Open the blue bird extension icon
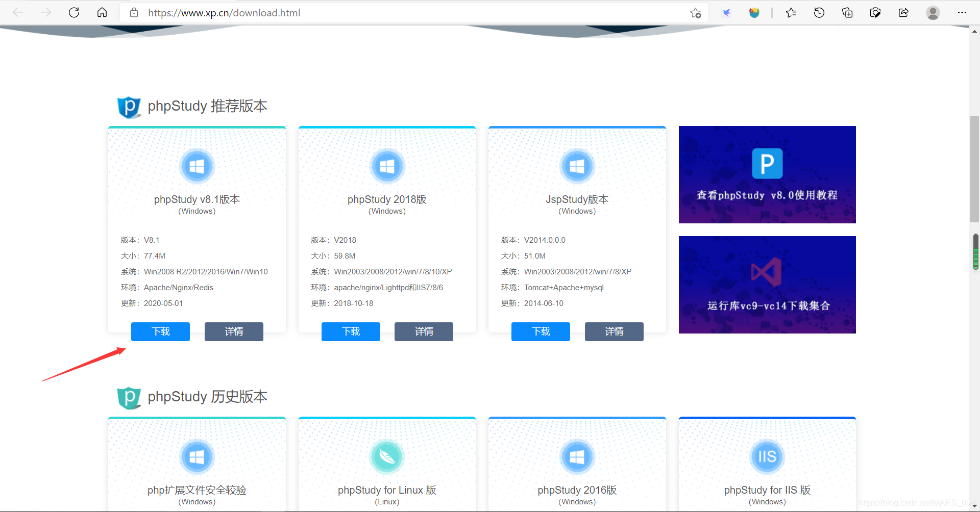The image size is (980, 512). [x=726, y=13]
